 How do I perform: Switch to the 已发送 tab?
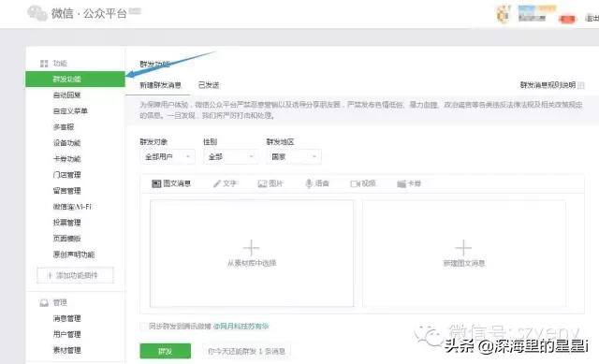click(209, 85)
